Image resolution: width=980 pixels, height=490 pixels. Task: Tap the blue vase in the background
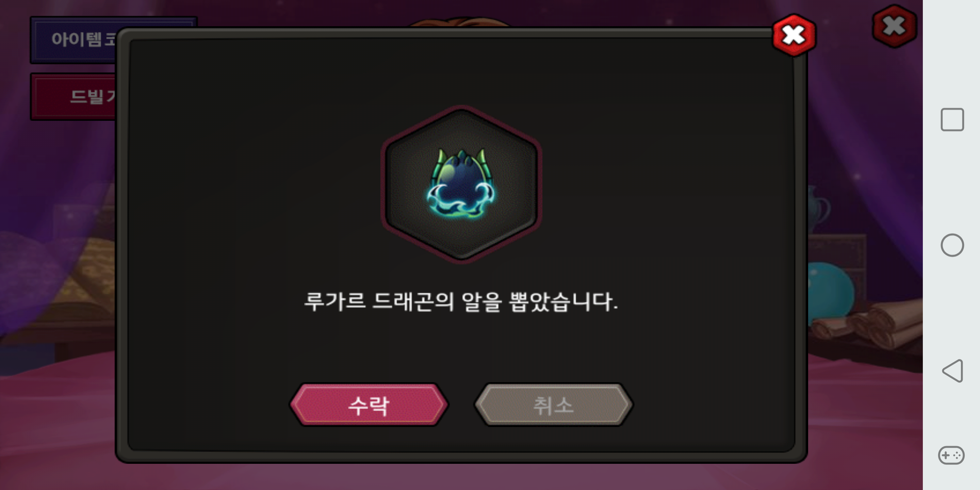(818, 207)
